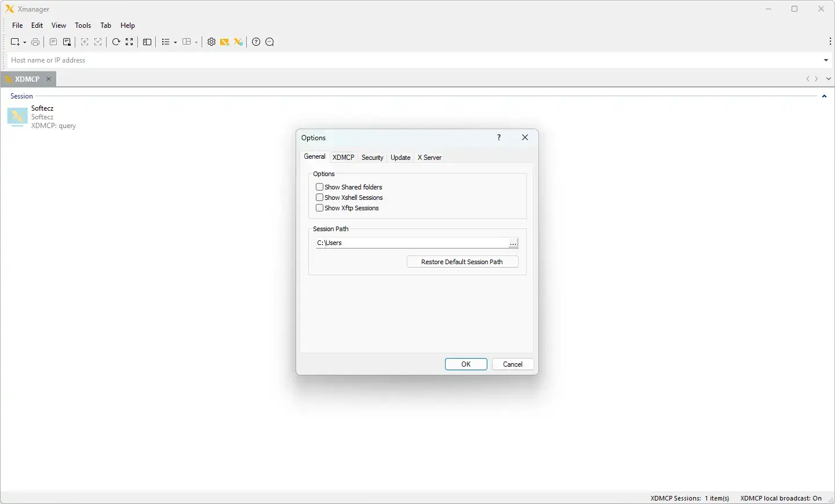Open the pane layout dropdown arrow
The image size is (835, 504).
tap(196, 42)
